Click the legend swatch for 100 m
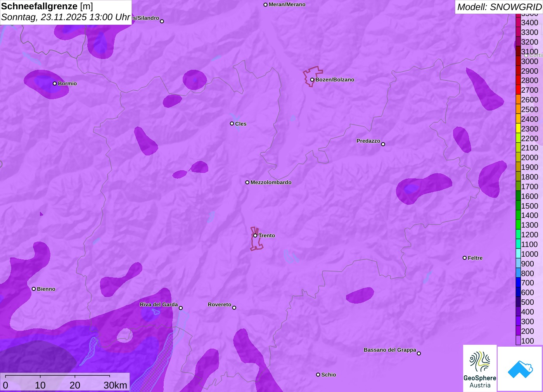The width and height of the screenshot is (543, 392). pyautogui.click(x=518, y=341)
